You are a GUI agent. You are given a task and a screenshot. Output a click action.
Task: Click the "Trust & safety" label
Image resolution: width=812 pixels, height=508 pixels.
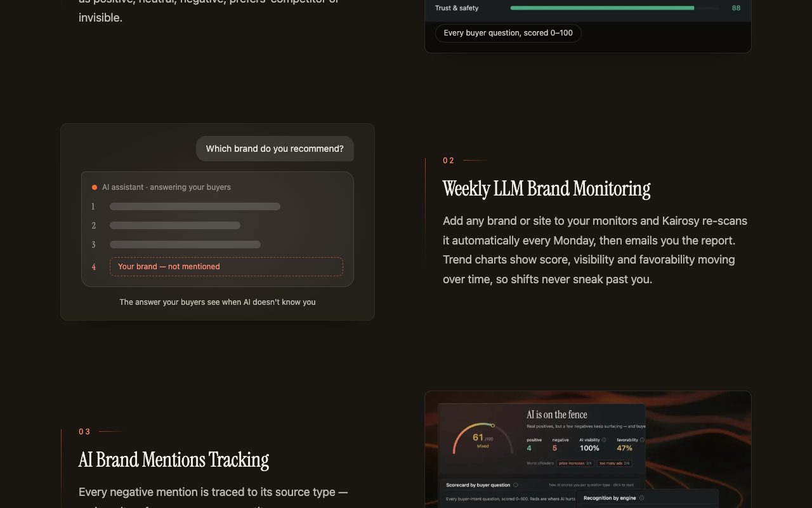click(x=457, y=8)
